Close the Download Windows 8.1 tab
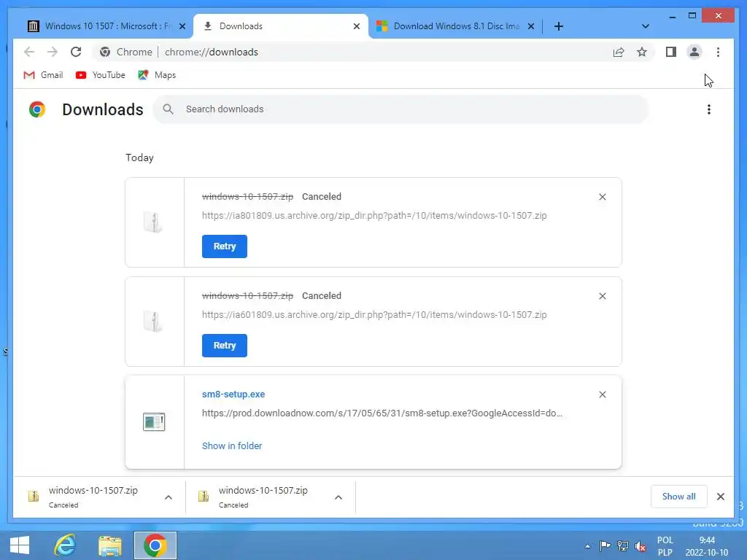 coord(531,26)
